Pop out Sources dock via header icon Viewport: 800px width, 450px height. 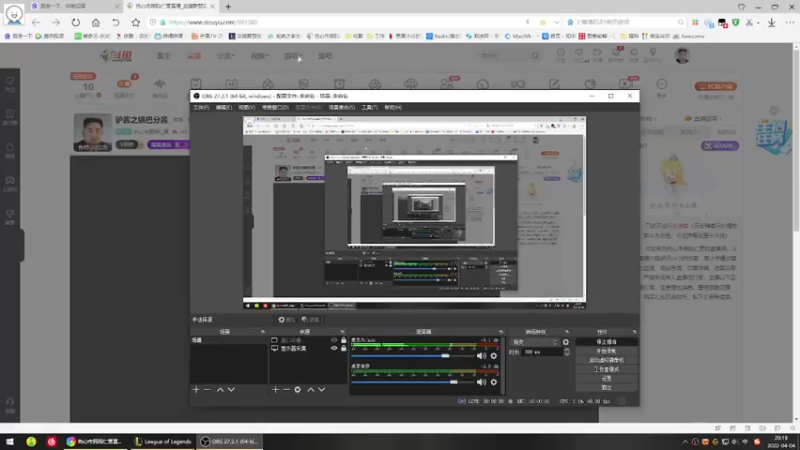[x=342, y=332]
